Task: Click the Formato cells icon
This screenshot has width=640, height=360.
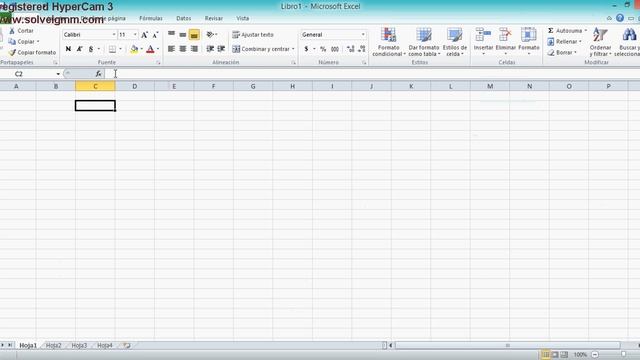Action: (x=529, y=35)
